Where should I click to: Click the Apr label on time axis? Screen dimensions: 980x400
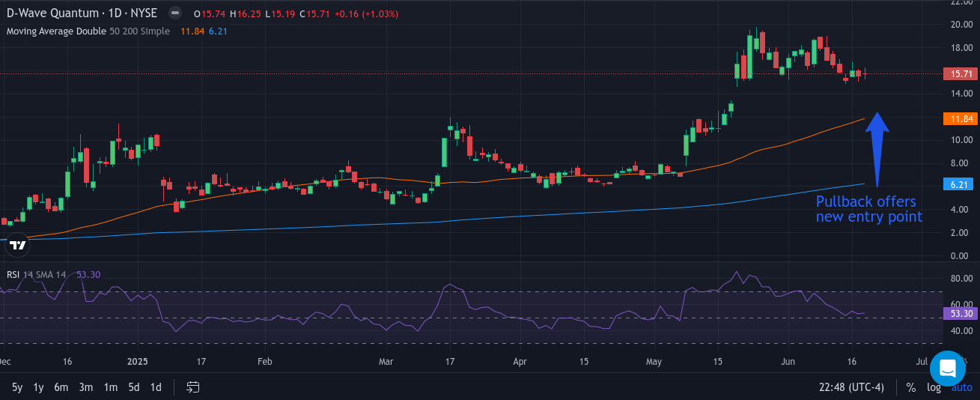521,361
